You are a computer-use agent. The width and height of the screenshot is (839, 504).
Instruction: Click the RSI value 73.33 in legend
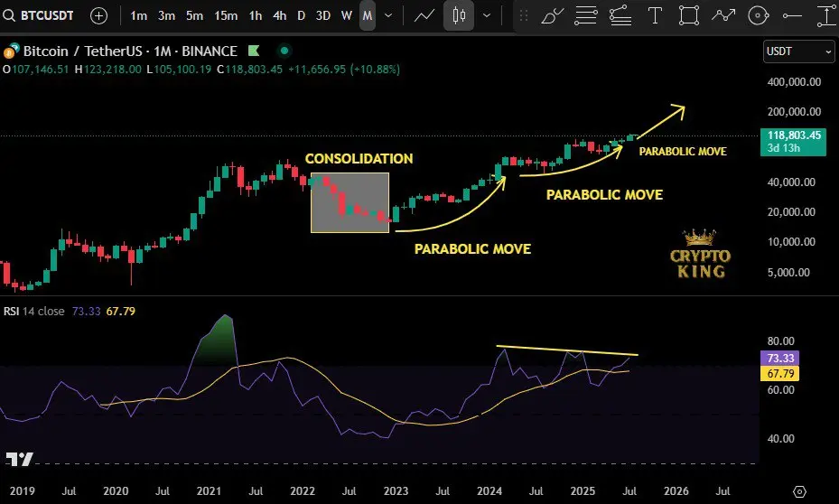click(x=86, y=312)
